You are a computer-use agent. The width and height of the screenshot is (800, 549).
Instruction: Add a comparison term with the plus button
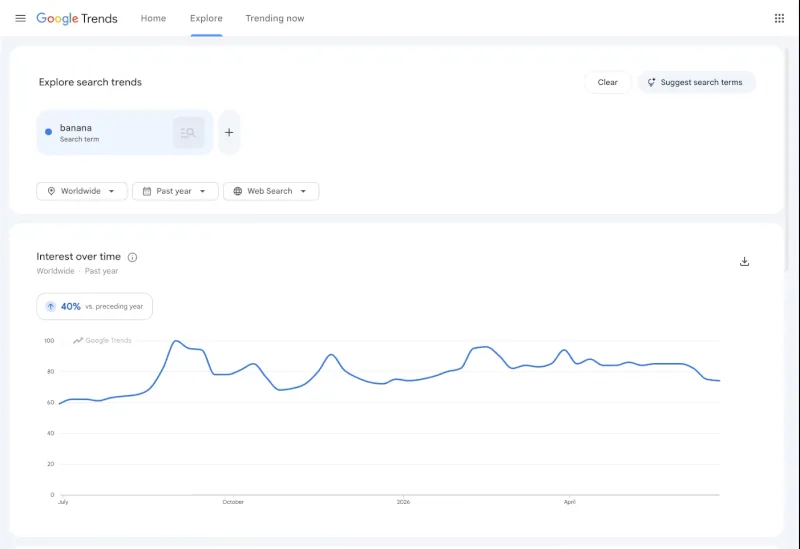[229, 133]
